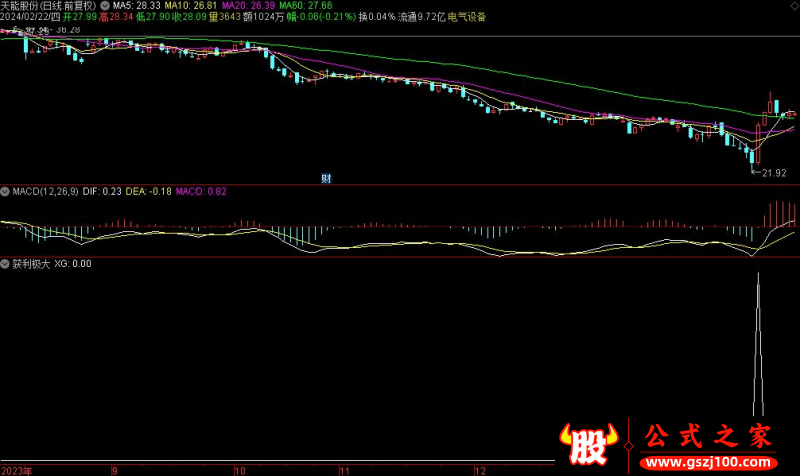Click the DIF: 0.23 value label
Image resolution: width=800 pixels, height=476 pixels.
(x=102, y=191)
